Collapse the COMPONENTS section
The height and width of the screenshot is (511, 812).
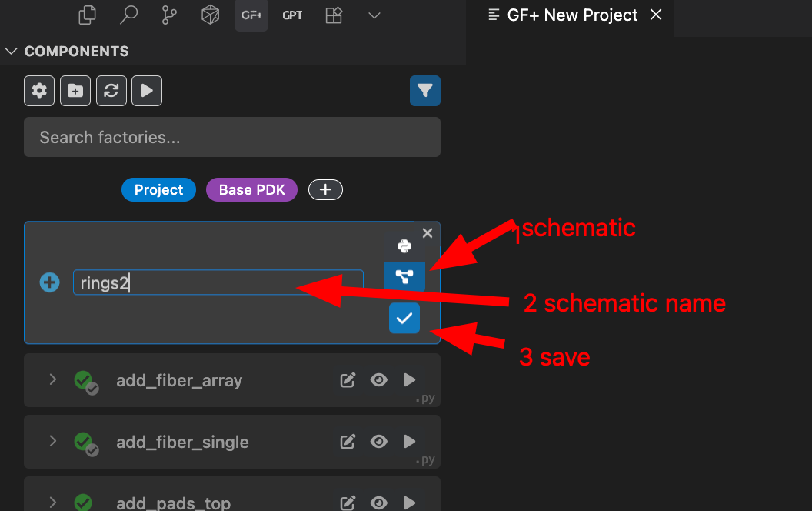[12, 52]
